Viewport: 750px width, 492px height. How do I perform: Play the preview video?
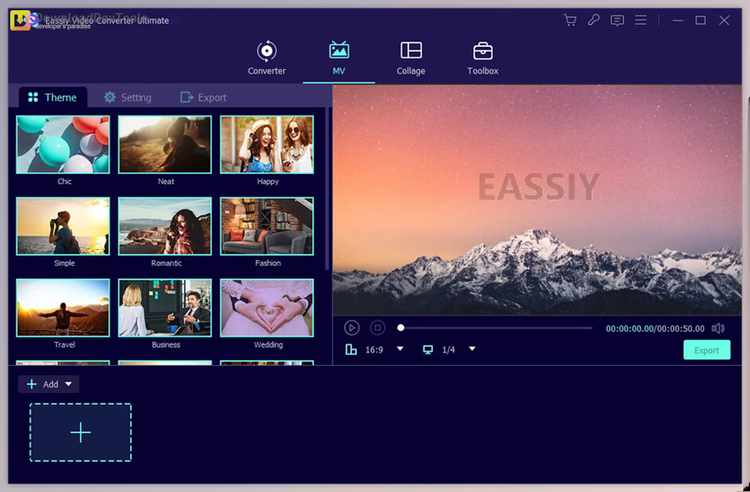click(352, 328)
